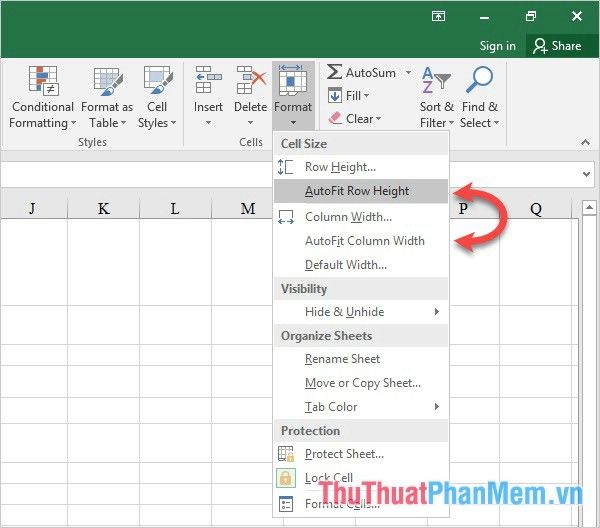Click the Delete cells icon

point(251,80)
